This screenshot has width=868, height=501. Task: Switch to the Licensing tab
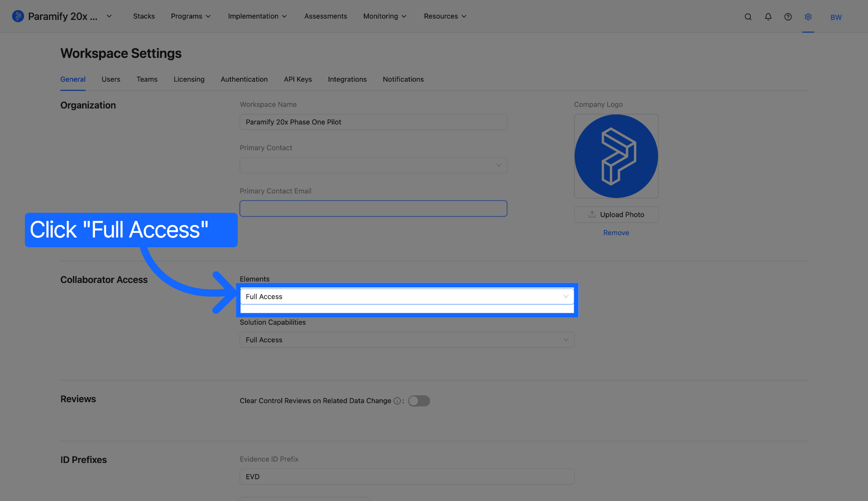(x=189, y=79)
